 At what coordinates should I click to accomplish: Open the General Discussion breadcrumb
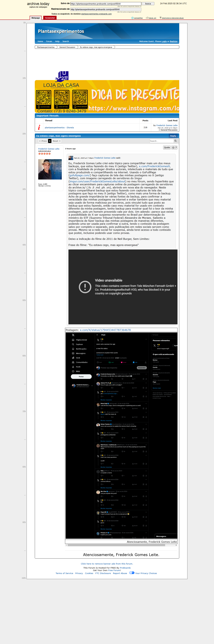(x=67, y=47)
